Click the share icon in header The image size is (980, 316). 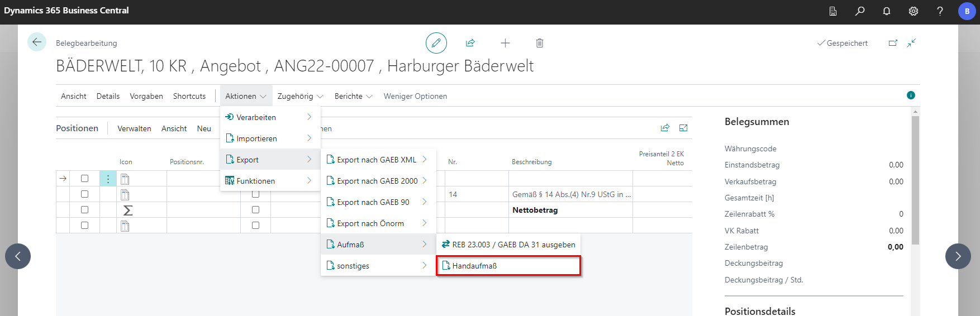click(470, 43)
